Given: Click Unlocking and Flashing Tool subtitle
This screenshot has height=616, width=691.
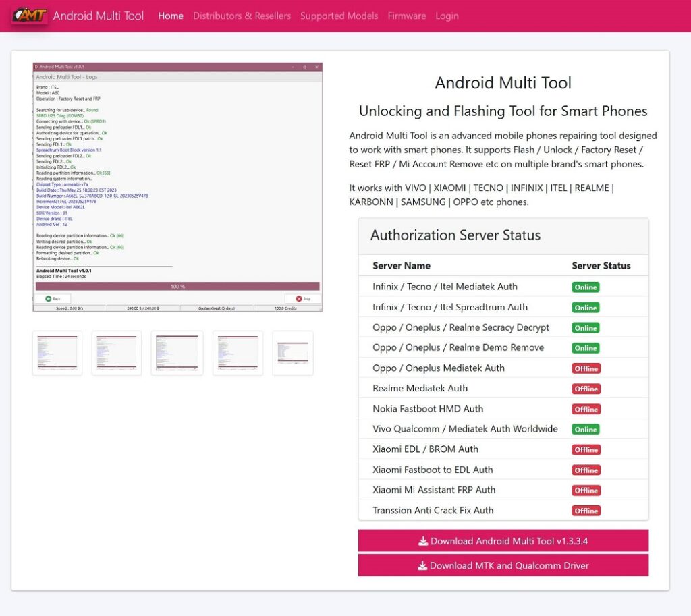Looking at the screenshot, I should click(503, 111).
